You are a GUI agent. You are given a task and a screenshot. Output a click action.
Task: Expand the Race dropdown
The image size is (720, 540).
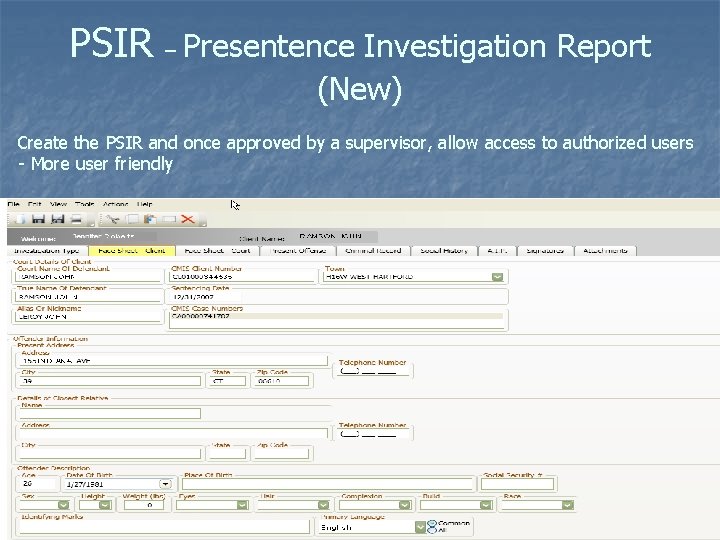click(568, 505)
